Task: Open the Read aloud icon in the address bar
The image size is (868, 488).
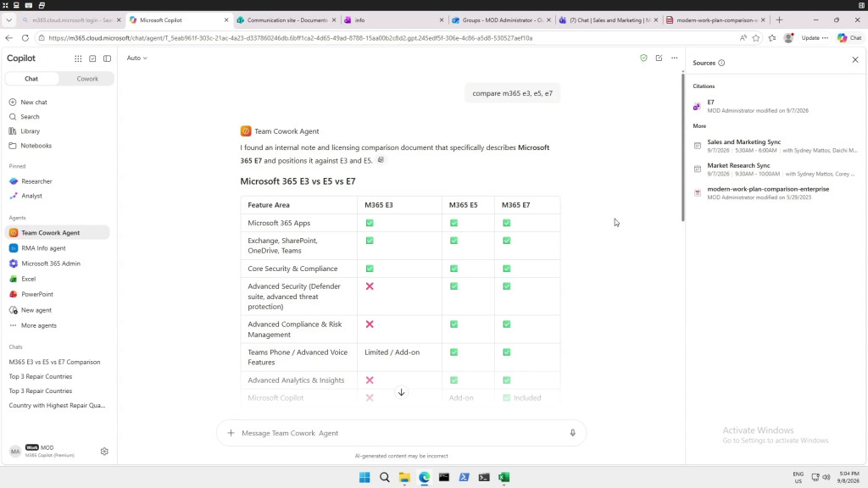Action: [x=743, y=38]
